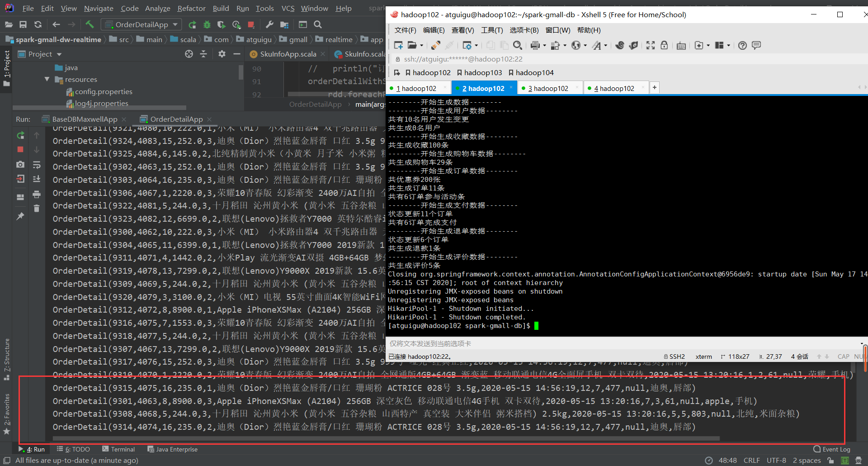Open Xshell layout dropdown arrow
The height and width of the screenshot is (466, 868).
(728, 45)
